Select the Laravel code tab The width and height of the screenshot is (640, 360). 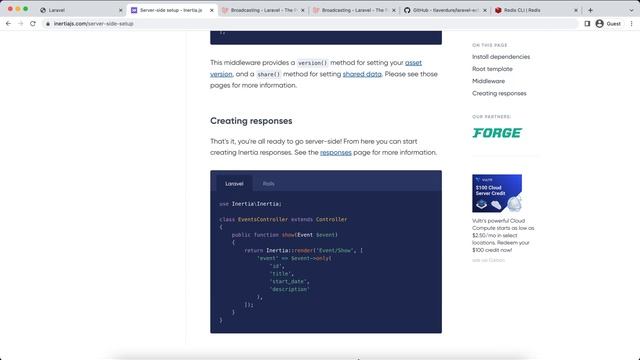234,184
